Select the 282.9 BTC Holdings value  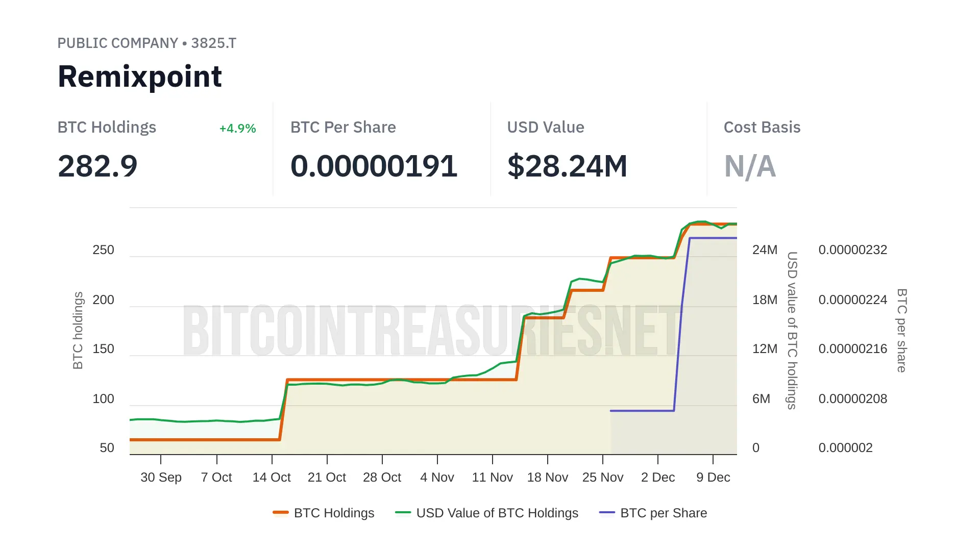(x=97, y=166)
